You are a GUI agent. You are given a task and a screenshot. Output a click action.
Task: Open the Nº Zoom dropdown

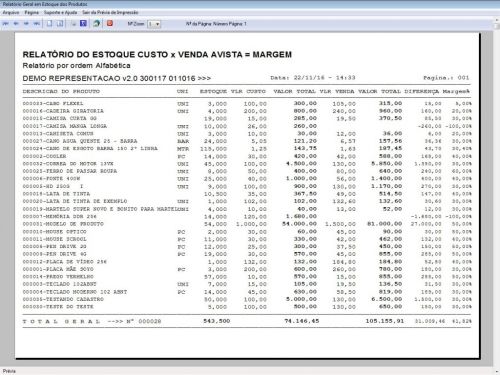pyautogui.click(x=154, y=24)
